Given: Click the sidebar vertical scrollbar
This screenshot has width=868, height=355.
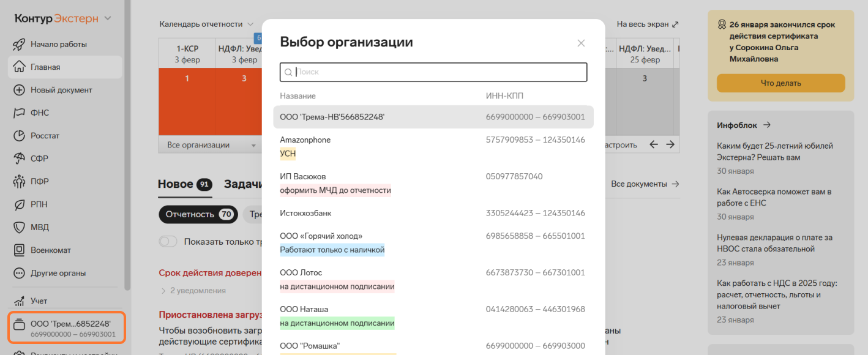Looking at the screenshot, I should pyautogui.click(x=127, y=144).
